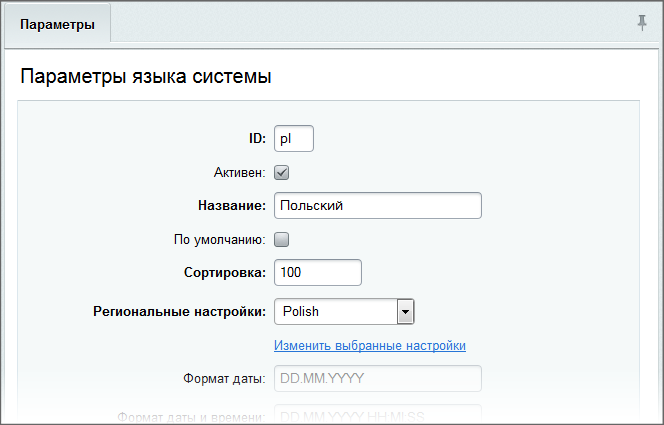
Task: Click the Формат даты label text
Action: 223,379
